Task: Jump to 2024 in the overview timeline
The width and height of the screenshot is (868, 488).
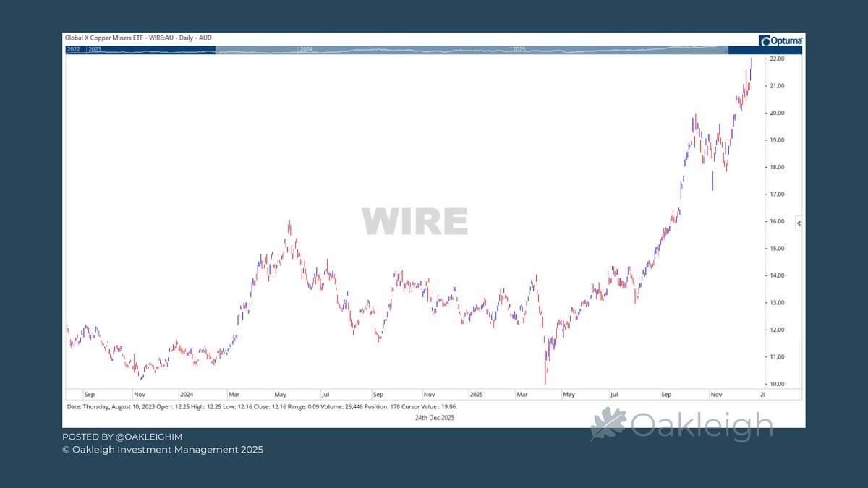Action: tap(307, 50)
